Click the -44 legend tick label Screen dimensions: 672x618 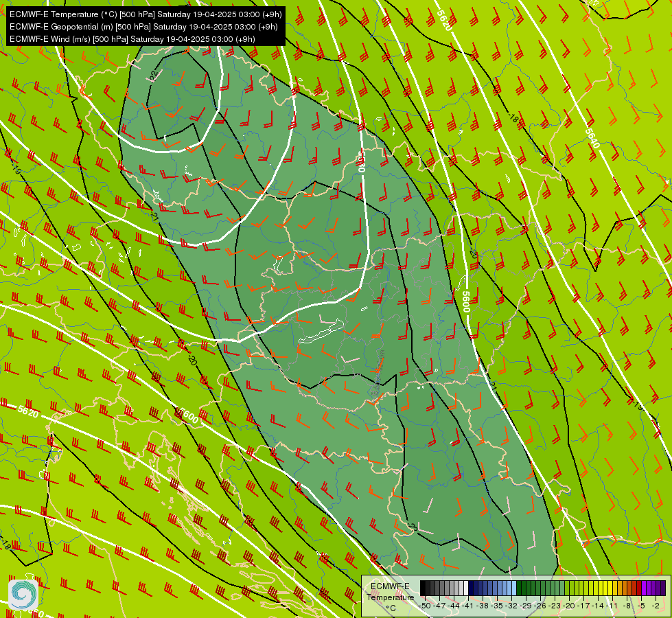coord(454,606)
